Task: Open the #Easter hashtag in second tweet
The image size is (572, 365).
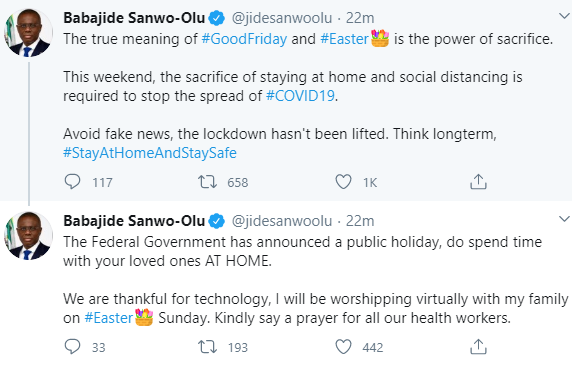Action: (x=108, y=318)
